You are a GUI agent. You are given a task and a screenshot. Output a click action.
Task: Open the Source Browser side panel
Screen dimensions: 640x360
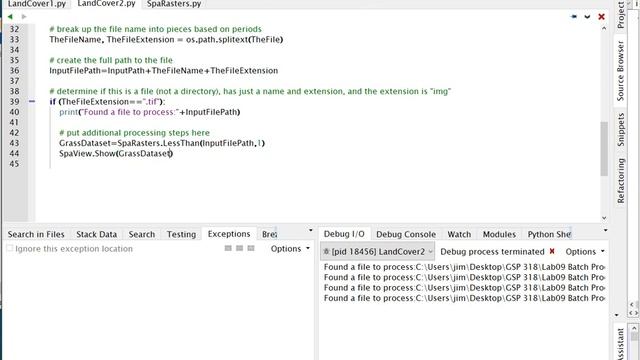pyautogui.click(x=621, y=71)
